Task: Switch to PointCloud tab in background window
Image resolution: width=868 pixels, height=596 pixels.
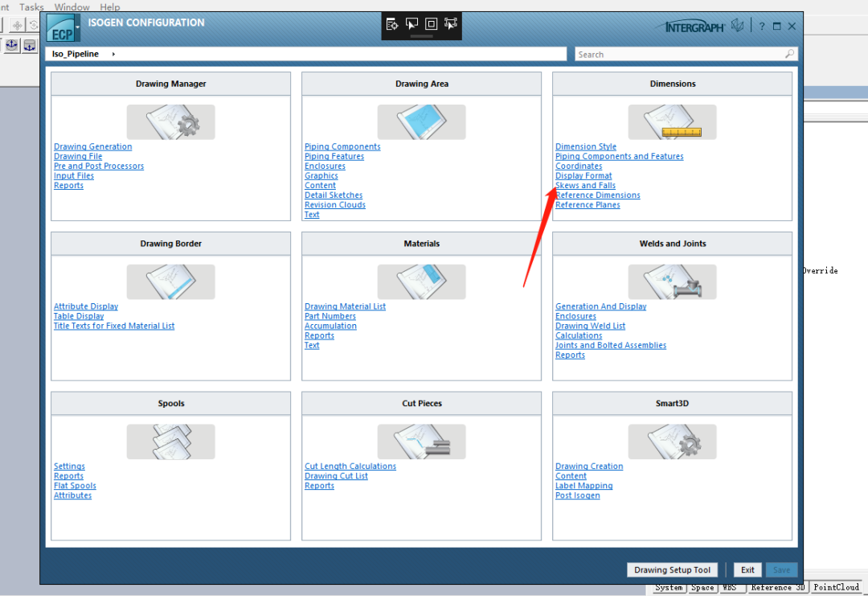Action: click(x=836, y=587)
